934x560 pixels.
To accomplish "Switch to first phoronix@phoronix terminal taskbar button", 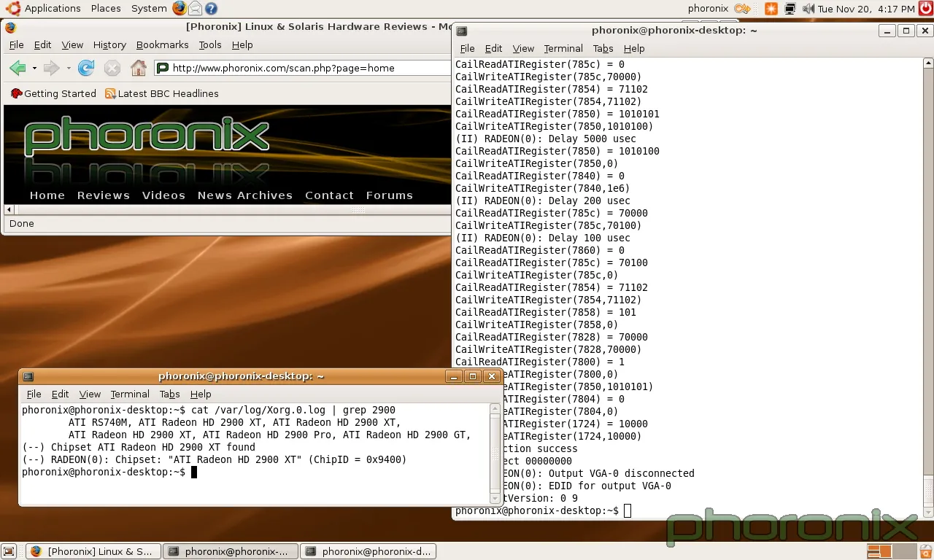I will 231,551.
